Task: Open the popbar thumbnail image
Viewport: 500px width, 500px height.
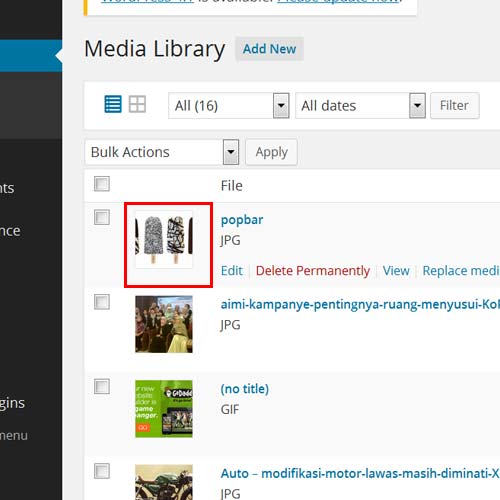Action: 164,240
